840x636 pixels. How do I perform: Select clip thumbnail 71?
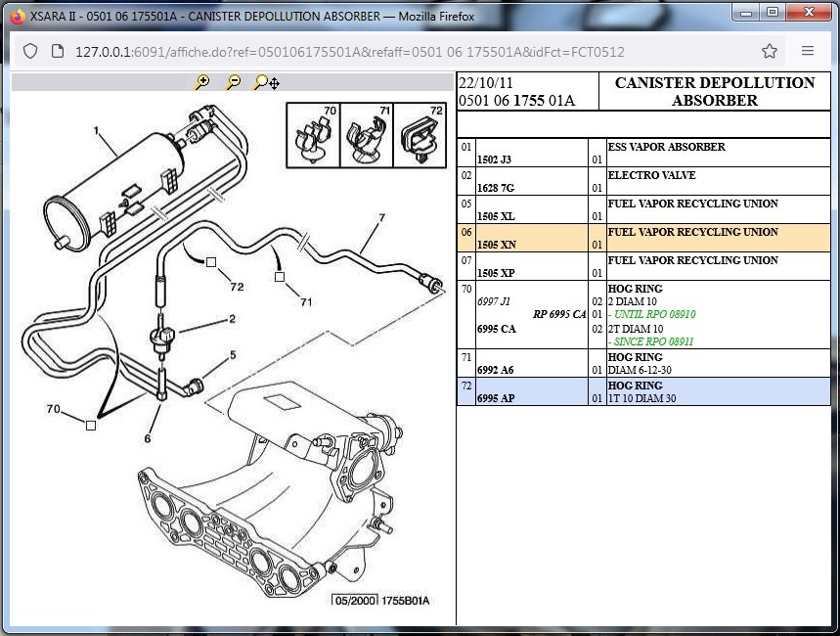click(x=367, y=135)
